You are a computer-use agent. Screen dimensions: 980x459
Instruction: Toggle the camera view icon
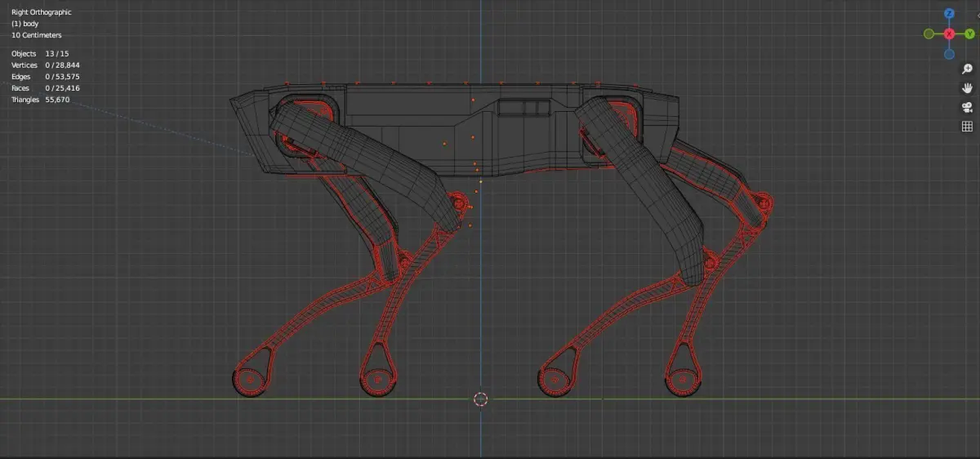click(967, 107)
